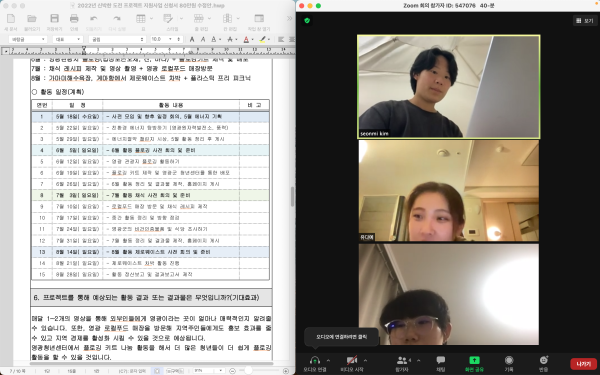Click the document vertical scrollbar thumb
The width and height of the screenshot is (600, 375).
[x=292, y=197]
